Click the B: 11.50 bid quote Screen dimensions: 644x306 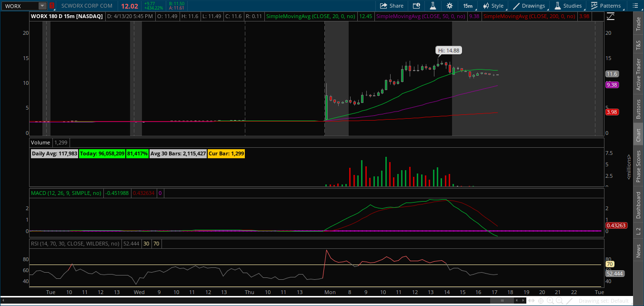(x=177, y=4)
